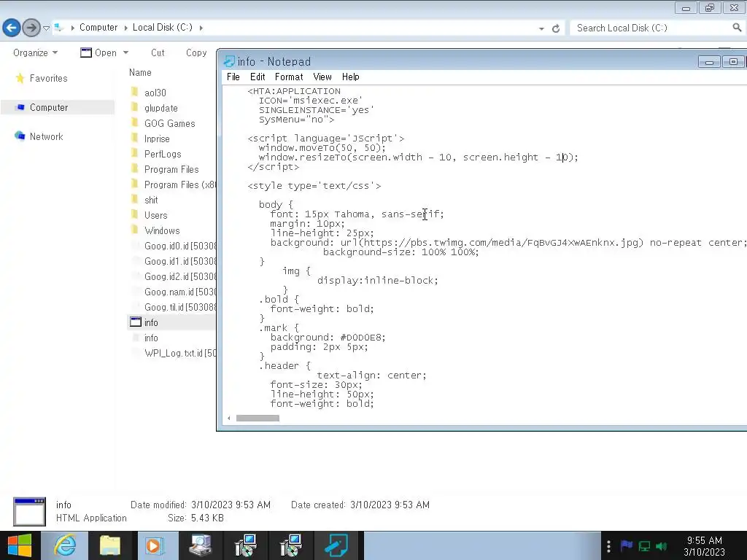Open the Notepad Format menu
The width and height of the screenshot is (747, 560).
point(289,77)
